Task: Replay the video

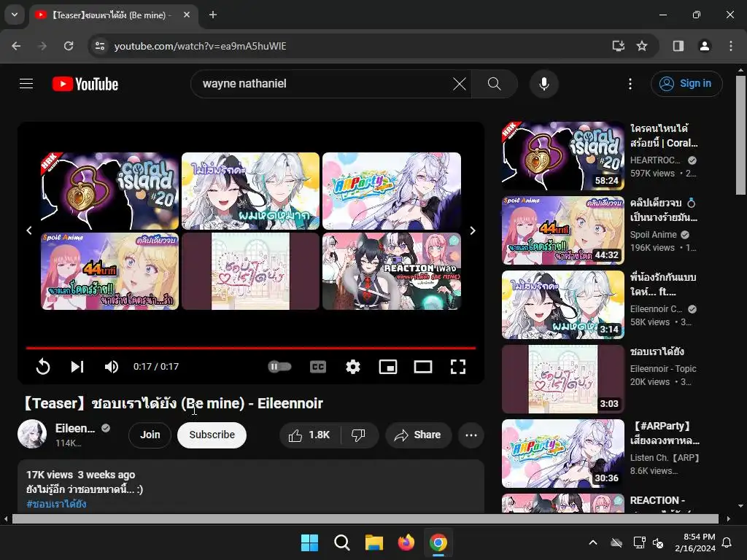Action: click(43, 366)
